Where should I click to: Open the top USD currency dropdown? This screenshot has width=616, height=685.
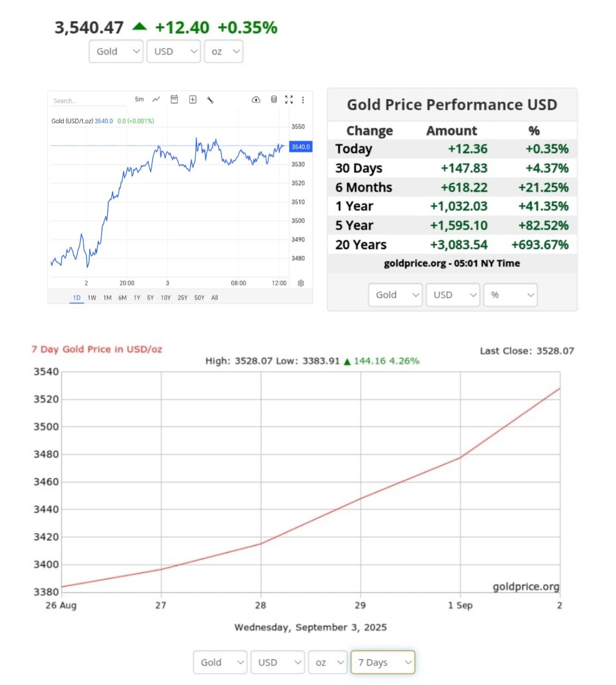pyautogui.click(x=173, y=51)
